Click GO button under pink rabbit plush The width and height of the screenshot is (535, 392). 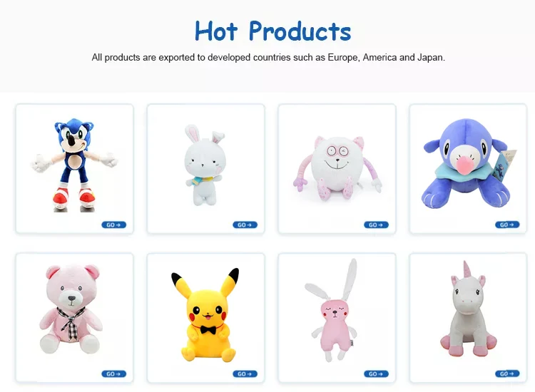[x=376, y=374]
